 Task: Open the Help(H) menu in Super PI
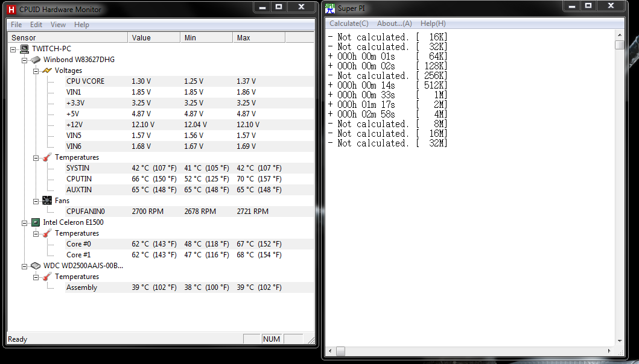point(433,24)
